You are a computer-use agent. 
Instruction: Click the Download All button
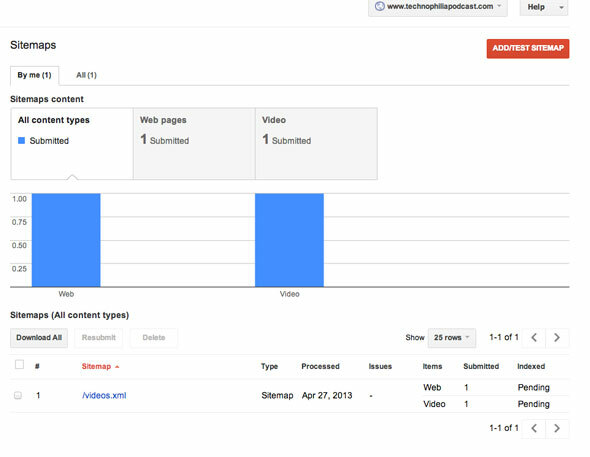coord(39,337)
